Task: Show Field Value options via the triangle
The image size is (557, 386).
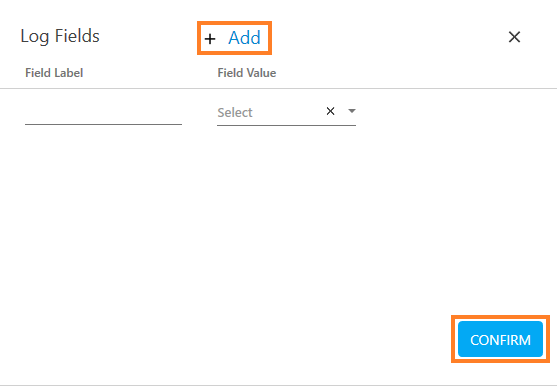Action: tap(352, 111)
